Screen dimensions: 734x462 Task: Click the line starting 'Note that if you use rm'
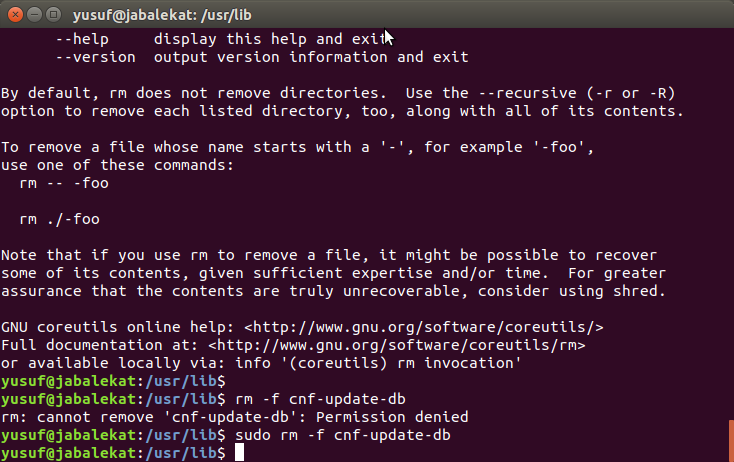pyautogui.click(x=329, y=255)
